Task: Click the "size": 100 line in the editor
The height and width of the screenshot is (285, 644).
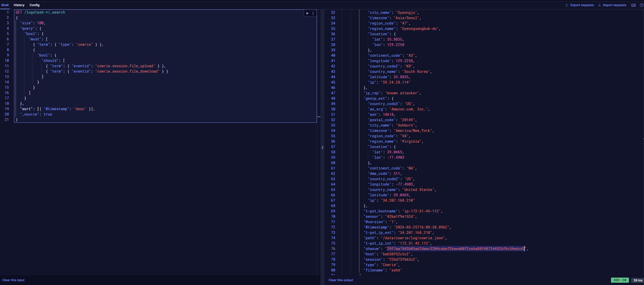Action: pyautogui.click(x=33, y=23)
